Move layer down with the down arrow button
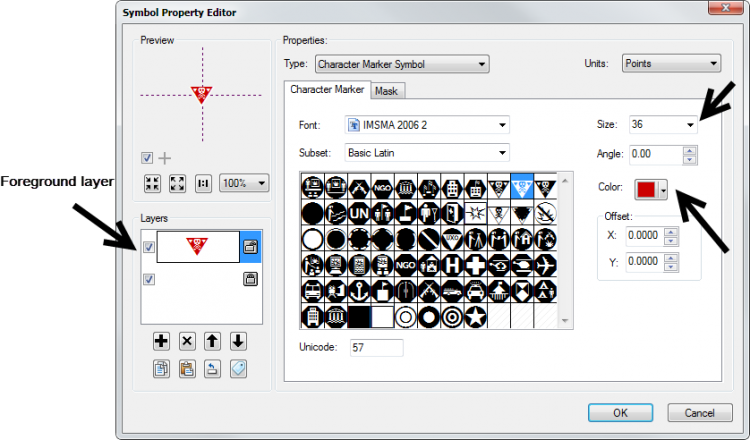The width and height of the screenshot is (750, 440). pyautogui.click(x=237, y=340)
